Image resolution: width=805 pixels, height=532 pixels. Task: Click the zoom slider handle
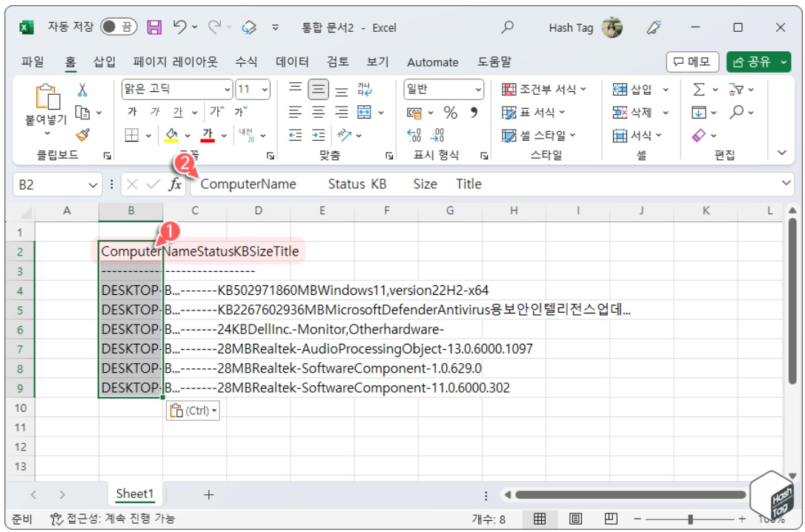(691, 519)
